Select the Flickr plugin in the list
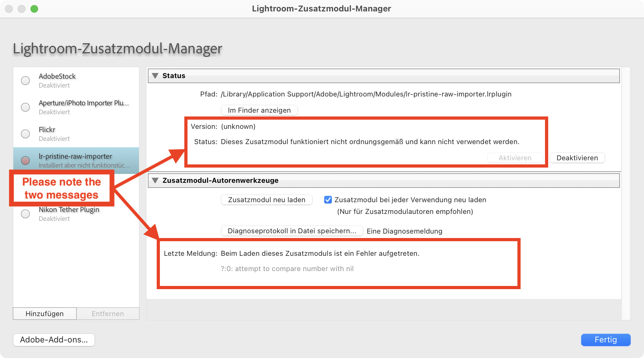This screenshot has height=358, width=644. coord(76,134)
